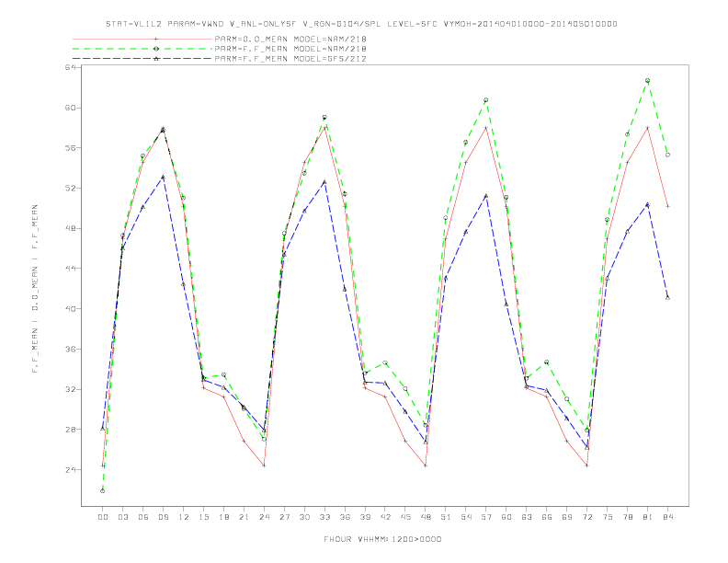This screenshot has height=563, width=728.
Task: Click x-axis forecast hour label 21
Action: pyautogui.click(x=244, y=517)
